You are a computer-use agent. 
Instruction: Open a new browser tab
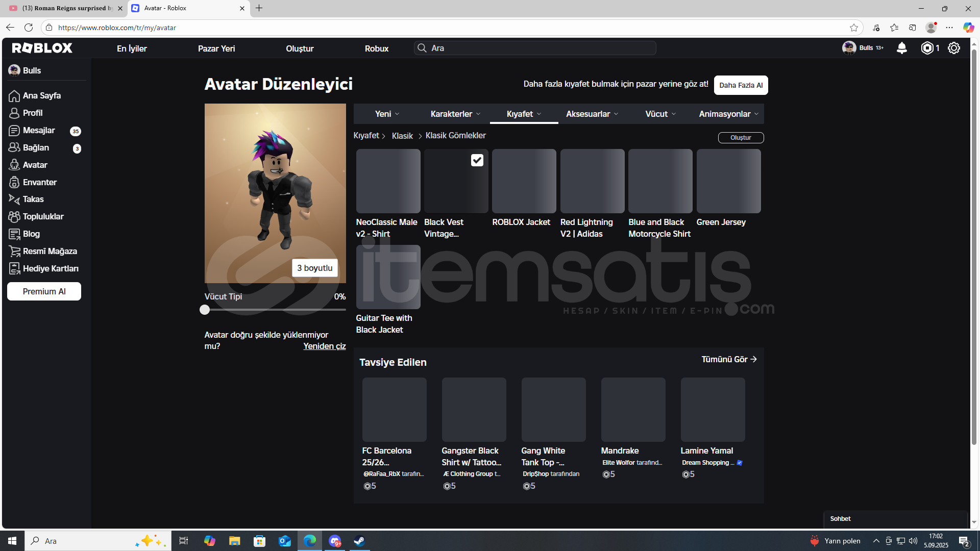(x=259, y=8)
